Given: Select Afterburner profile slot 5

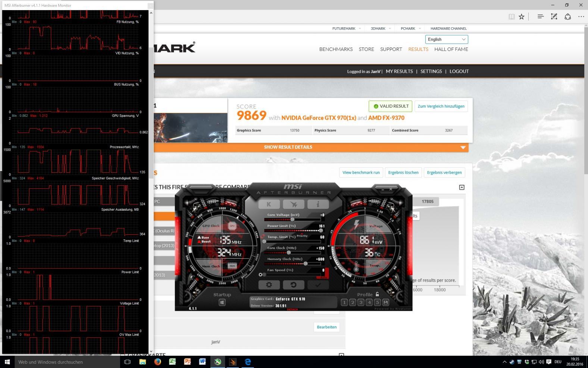Looking at the screenshot, I should point(377,302).
